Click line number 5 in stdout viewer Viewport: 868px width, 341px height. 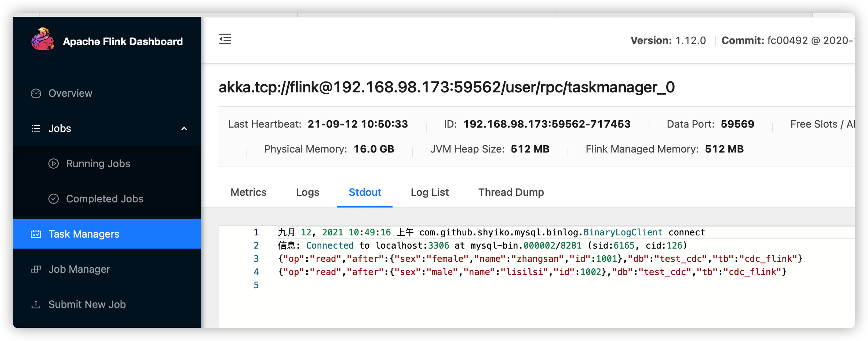[x=256, y=285]
